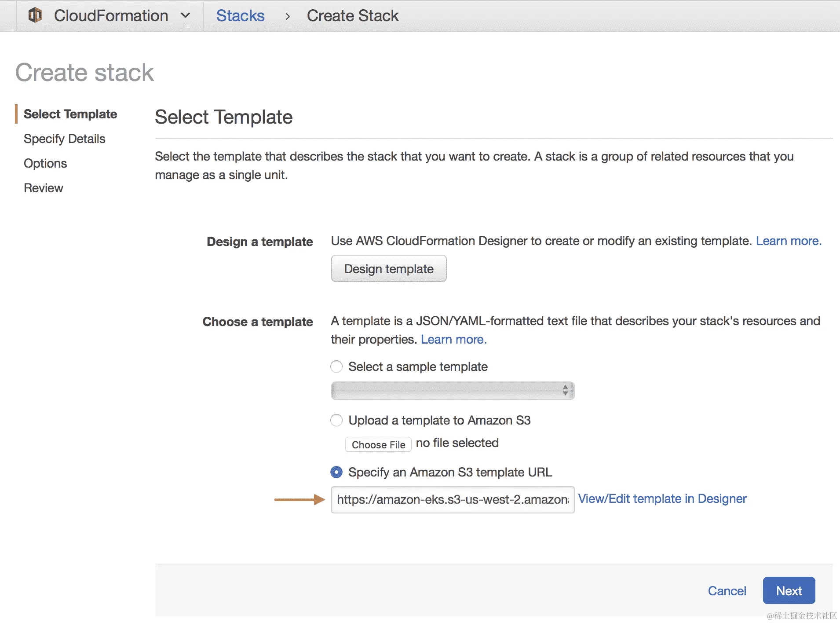Click the Design template button
The width and height of the screenshot is (840, 623).
coord(388,269)
